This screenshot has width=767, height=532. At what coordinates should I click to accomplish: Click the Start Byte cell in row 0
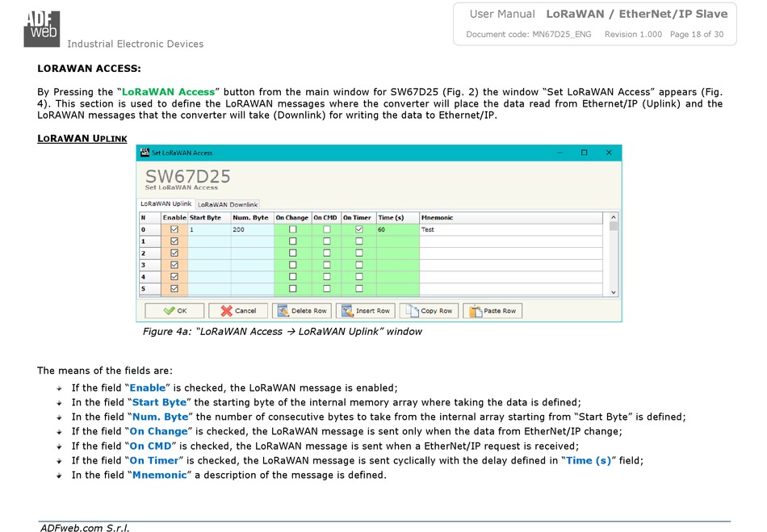[208, 229]
